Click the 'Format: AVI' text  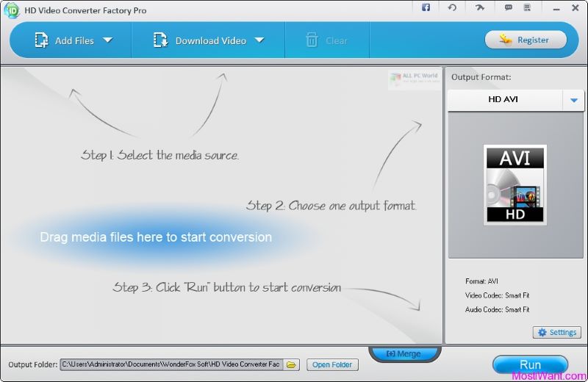pyautogui.click(x=481, y=281)
